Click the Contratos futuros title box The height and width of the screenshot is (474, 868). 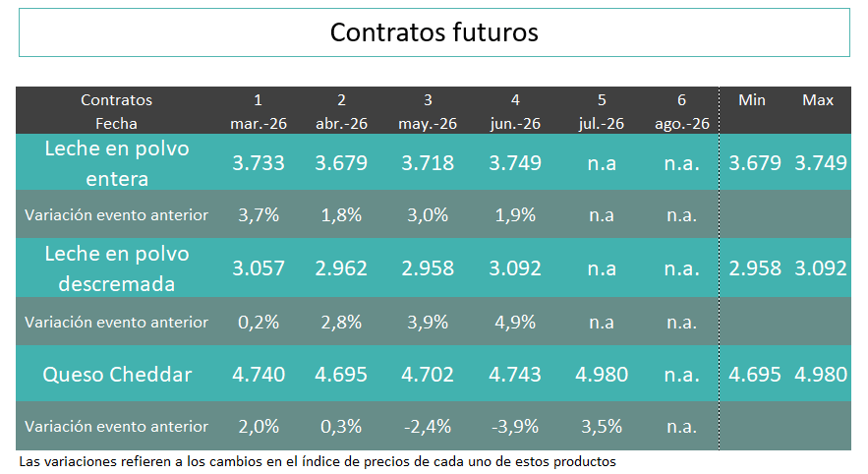pos(434,32)
